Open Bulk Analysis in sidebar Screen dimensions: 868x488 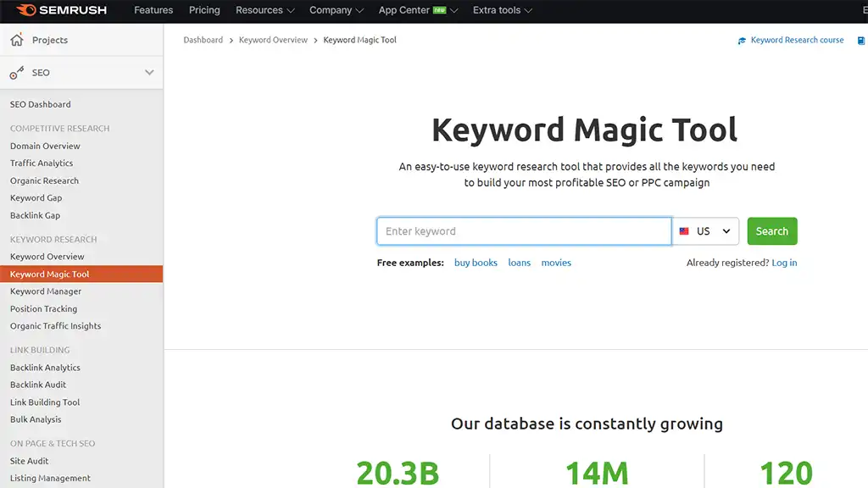click(36, 419)
